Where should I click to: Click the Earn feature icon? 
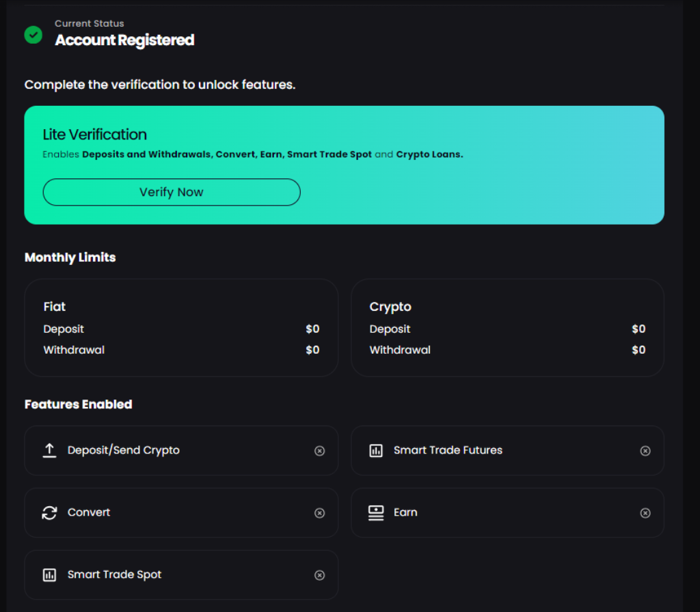[x=375, y=513]
